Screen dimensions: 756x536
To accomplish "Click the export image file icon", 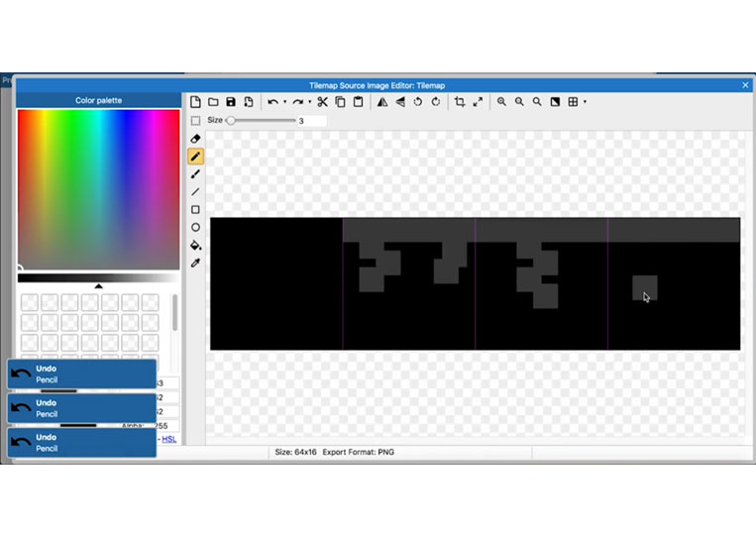I will (x=249, y=102).
